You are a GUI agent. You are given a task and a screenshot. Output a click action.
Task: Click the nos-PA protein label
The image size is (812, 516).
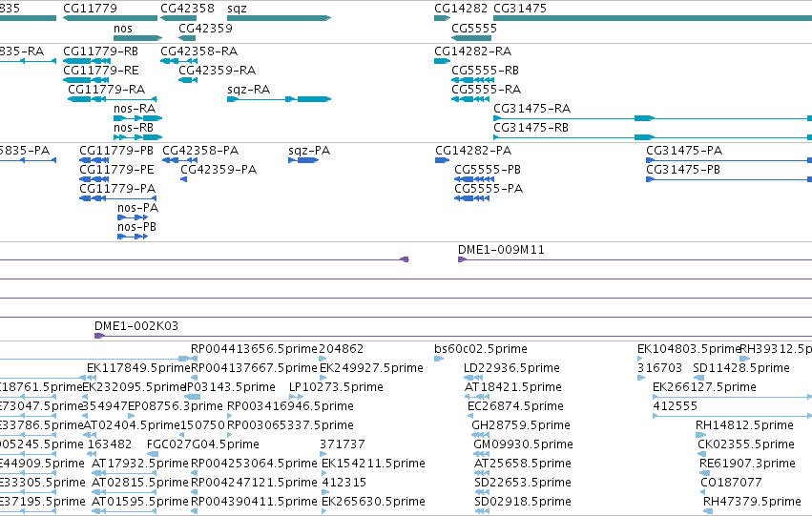point(137,208)
